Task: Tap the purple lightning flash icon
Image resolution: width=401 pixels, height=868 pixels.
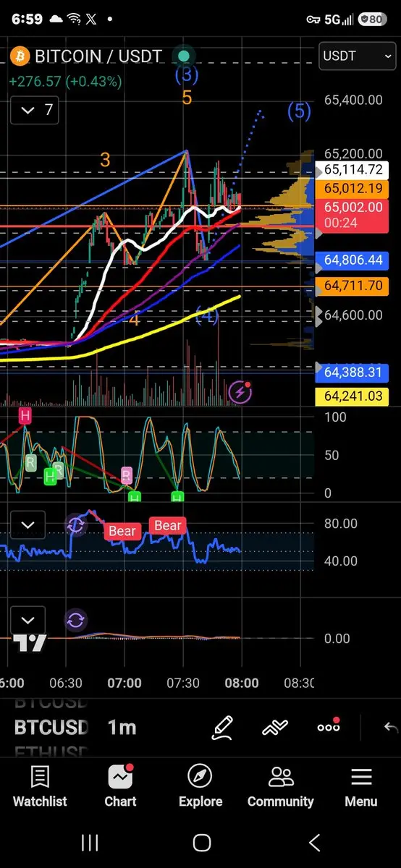Action: pos(240,392)
